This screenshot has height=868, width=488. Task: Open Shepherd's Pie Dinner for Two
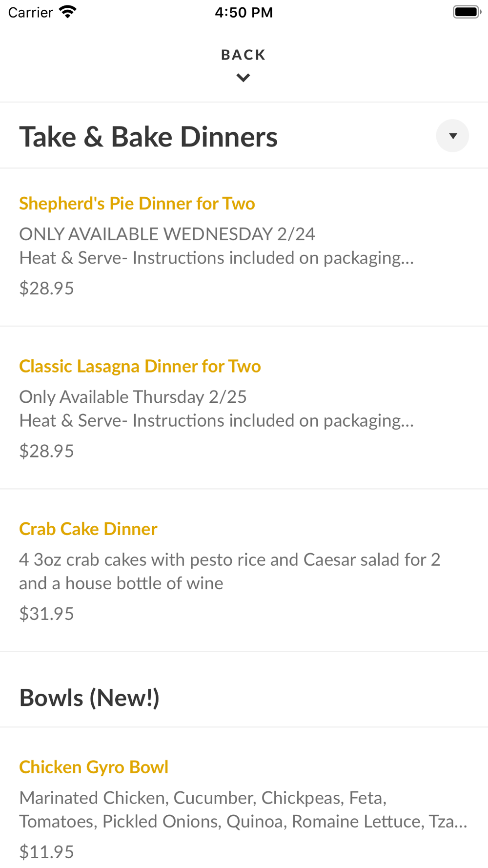[x=137, y=204]
